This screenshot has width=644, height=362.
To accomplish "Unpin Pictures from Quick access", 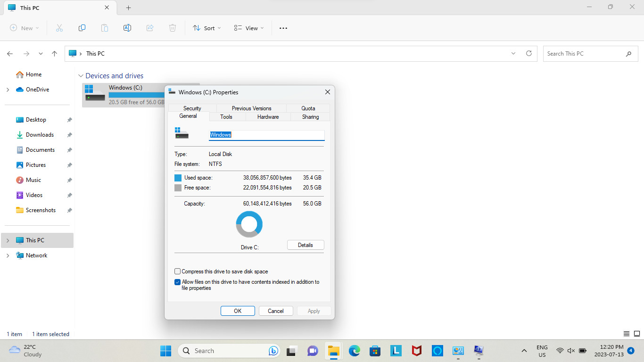I will tap(69, 165).
